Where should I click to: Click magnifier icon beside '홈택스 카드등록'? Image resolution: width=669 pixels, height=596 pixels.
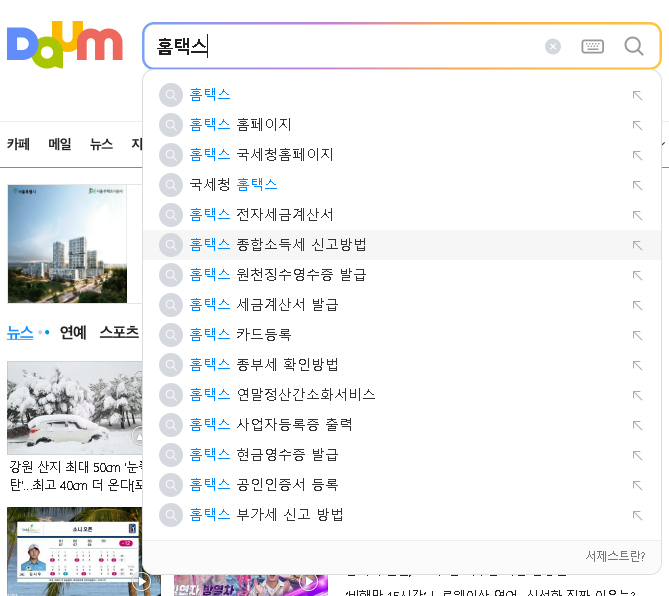[x=171, y=335]
